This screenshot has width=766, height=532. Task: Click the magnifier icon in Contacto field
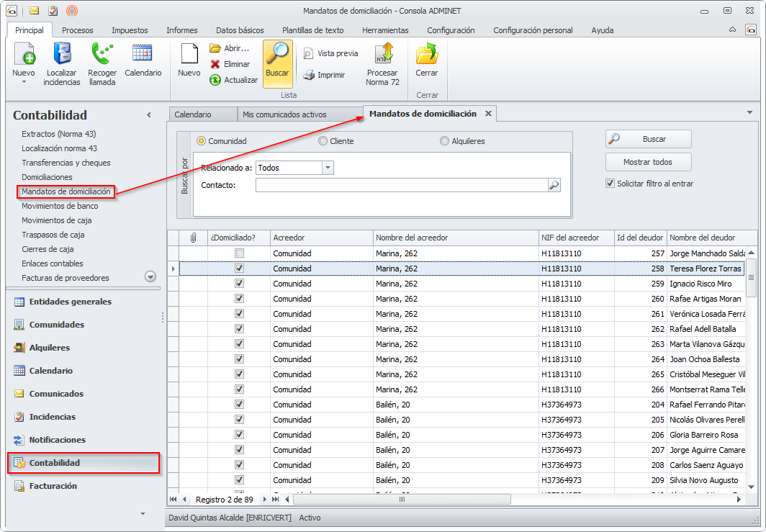(554, 185)
